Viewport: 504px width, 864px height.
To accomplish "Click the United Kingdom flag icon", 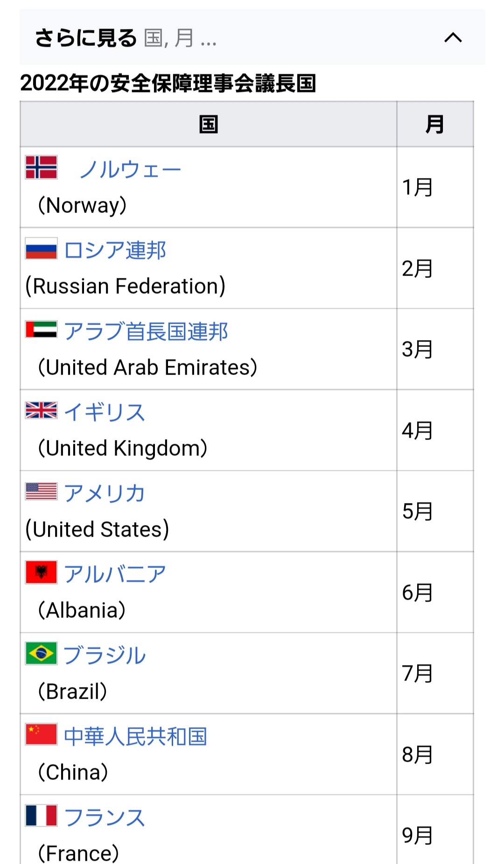I will (x=42, y=411).
